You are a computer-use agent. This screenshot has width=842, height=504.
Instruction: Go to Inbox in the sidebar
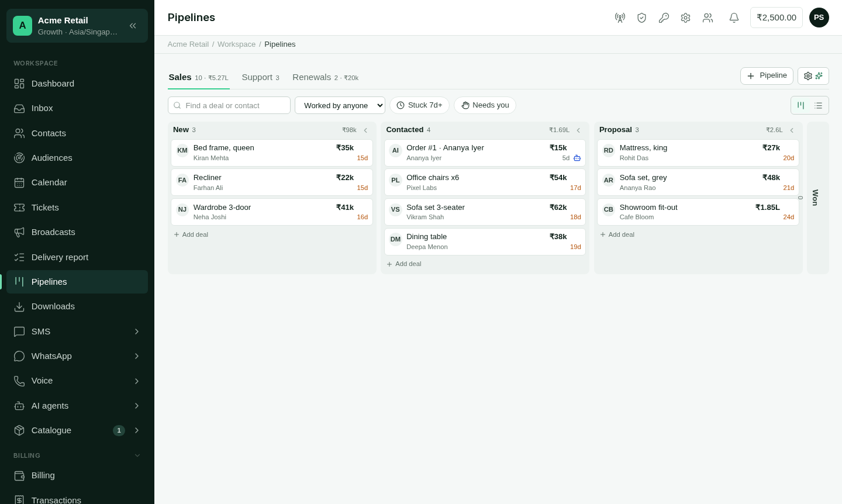(x=77, y=108)
